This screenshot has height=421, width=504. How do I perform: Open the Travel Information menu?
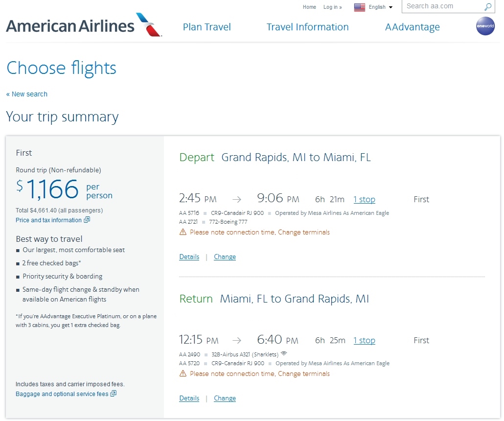pyautogui.click(x=307, y=27)
